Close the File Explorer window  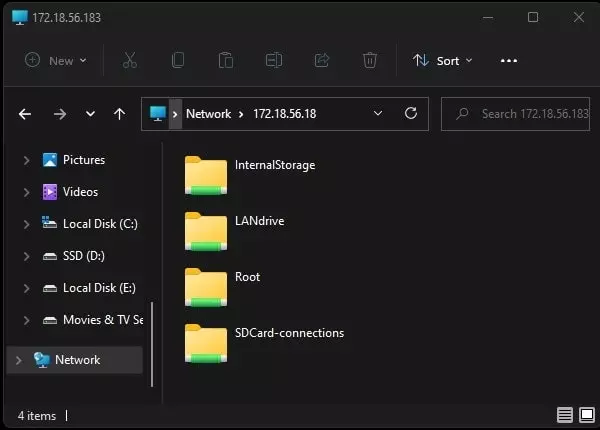(x=579, y=17)
